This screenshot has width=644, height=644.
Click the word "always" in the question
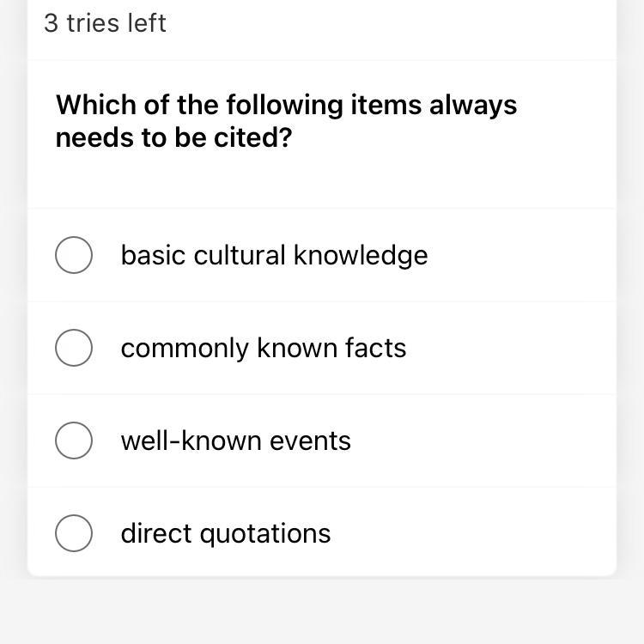(x=473, y=105)
